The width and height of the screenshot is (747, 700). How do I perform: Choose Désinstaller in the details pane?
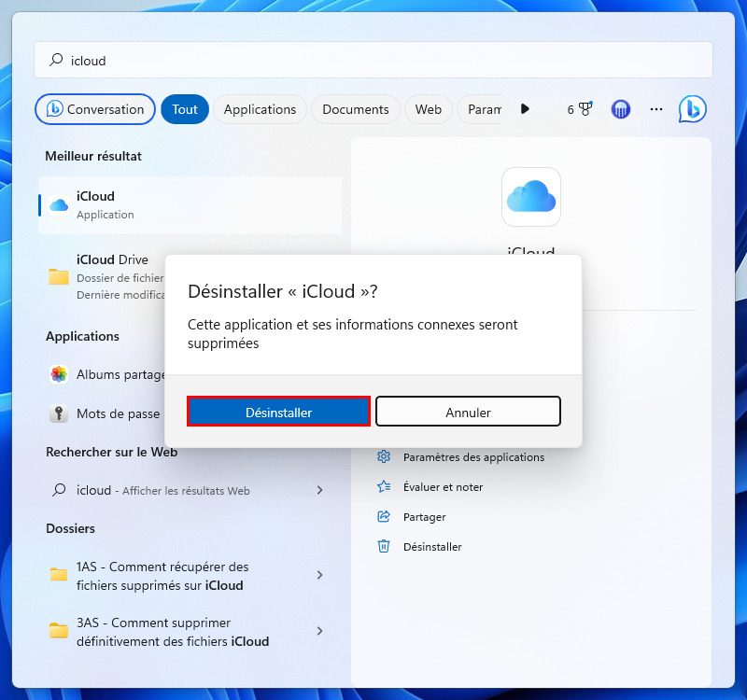[432, 547]
